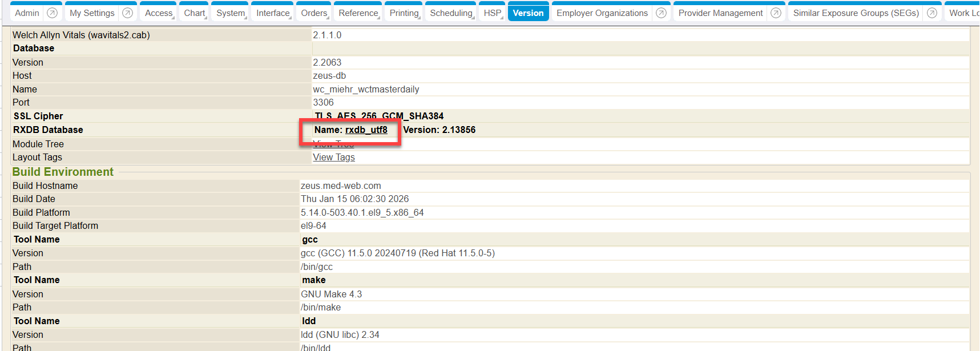Click the Similar Exposure Groups pop-out icon
This screenshot has height=351, width=980.
(x=932, y=13)
